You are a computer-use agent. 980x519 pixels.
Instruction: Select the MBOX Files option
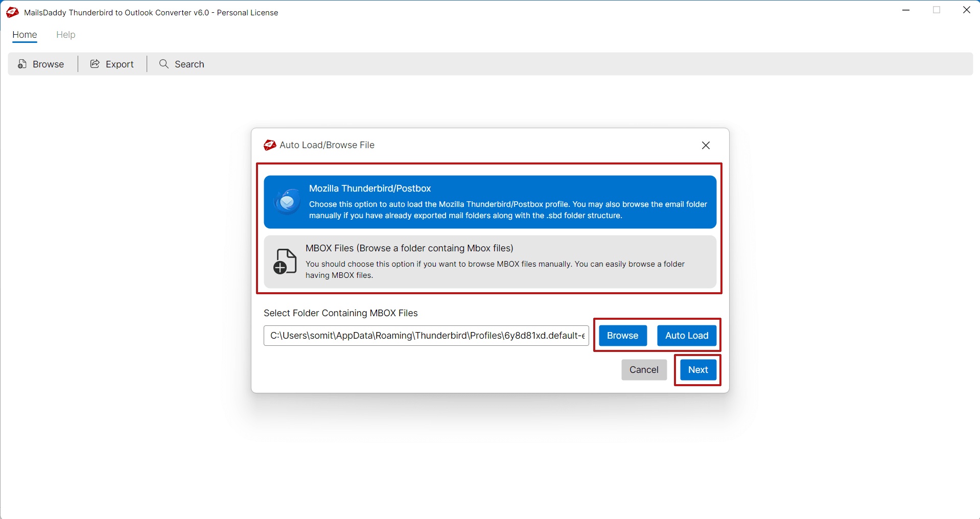[x=489, y=262]
